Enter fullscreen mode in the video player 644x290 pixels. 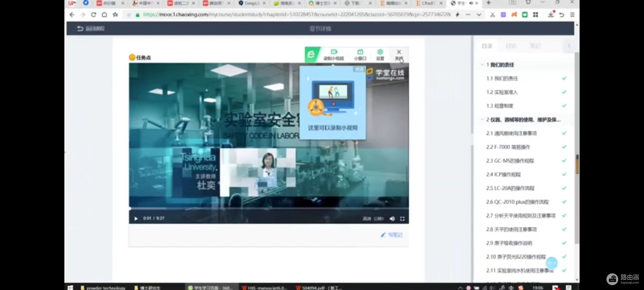[x=402, y=219]
